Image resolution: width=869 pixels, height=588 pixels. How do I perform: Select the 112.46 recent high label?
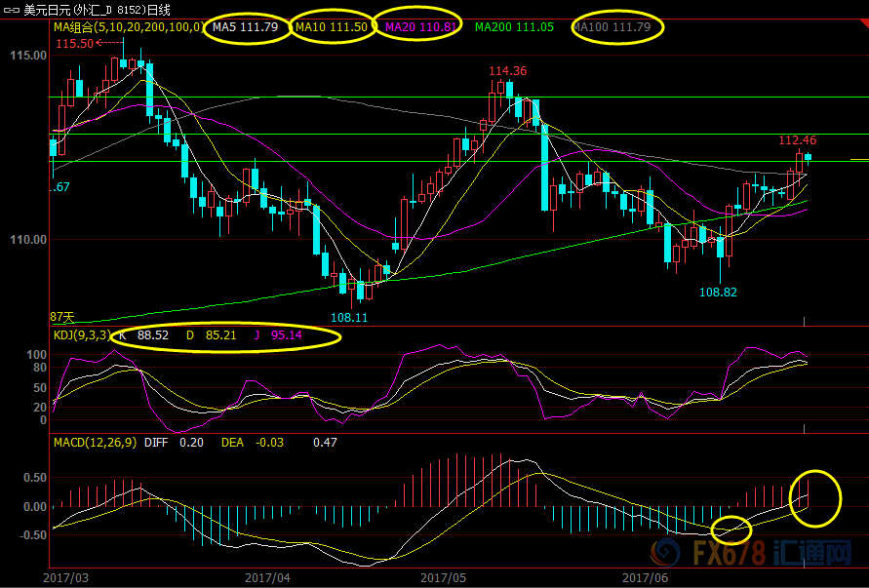point(798,140)
